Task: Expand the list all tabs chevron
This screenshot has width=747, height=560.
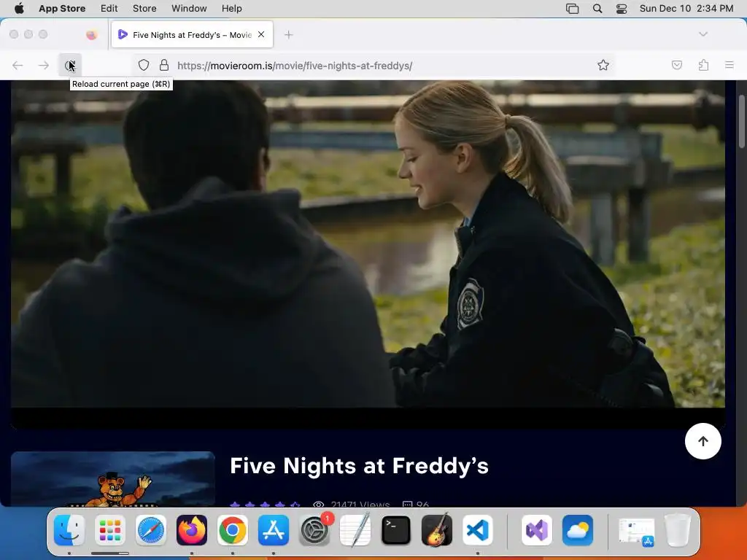Action: 703,34
